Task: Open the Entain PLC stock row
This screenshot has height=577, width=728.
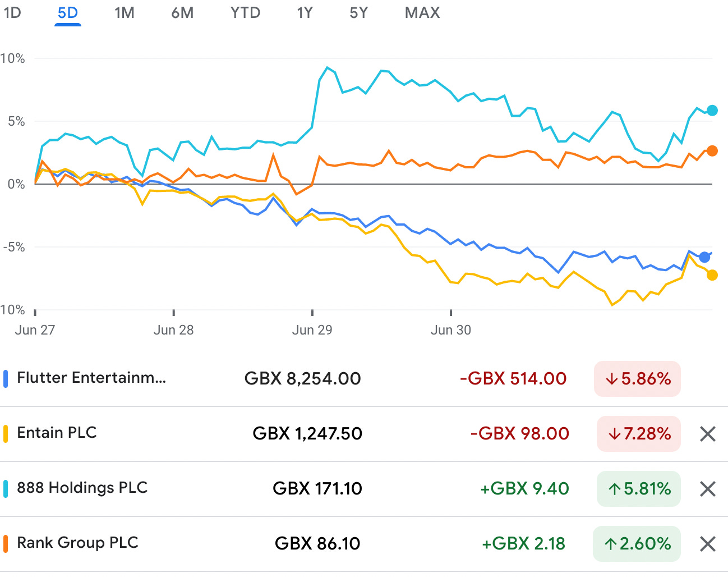Action: pyautogui.click(x=364, y=434)
